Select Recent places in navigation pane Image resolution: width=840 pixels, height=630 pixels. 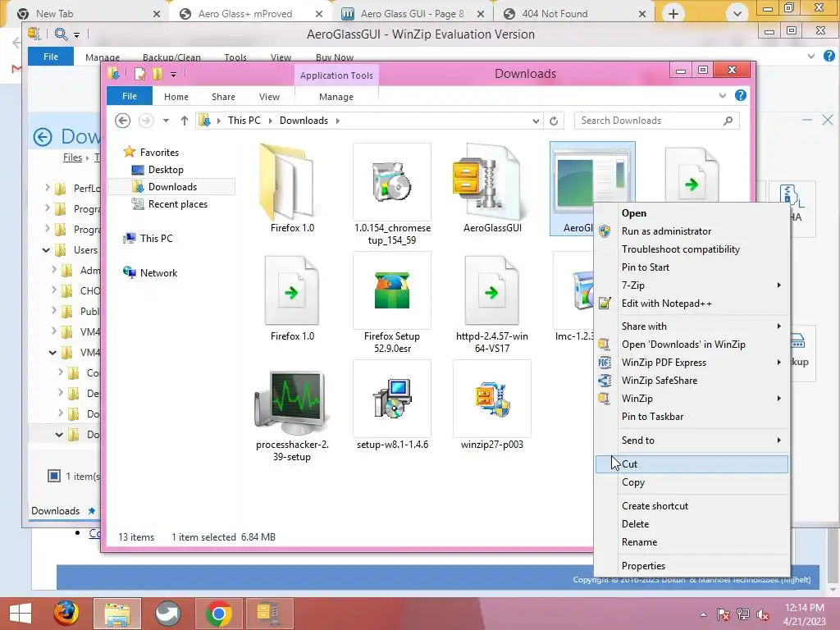coord(178,204)
